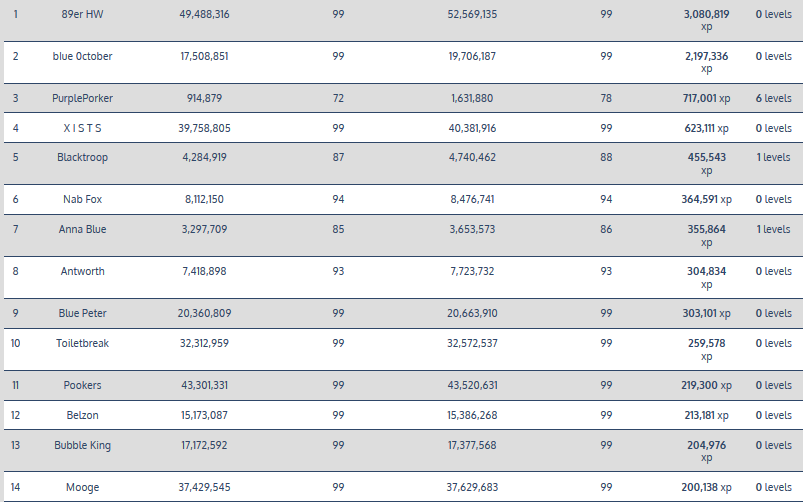This screenshot has width=803, height=502.
Task: Click the 914,879 starting XP value
Action: click(204, 98)
